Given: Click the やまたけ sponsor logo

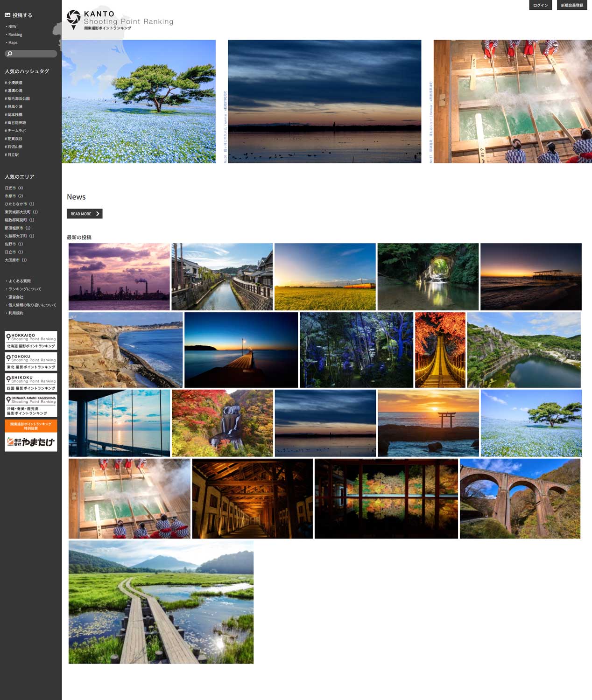Looking at the screenshot, I should [31, 441].
